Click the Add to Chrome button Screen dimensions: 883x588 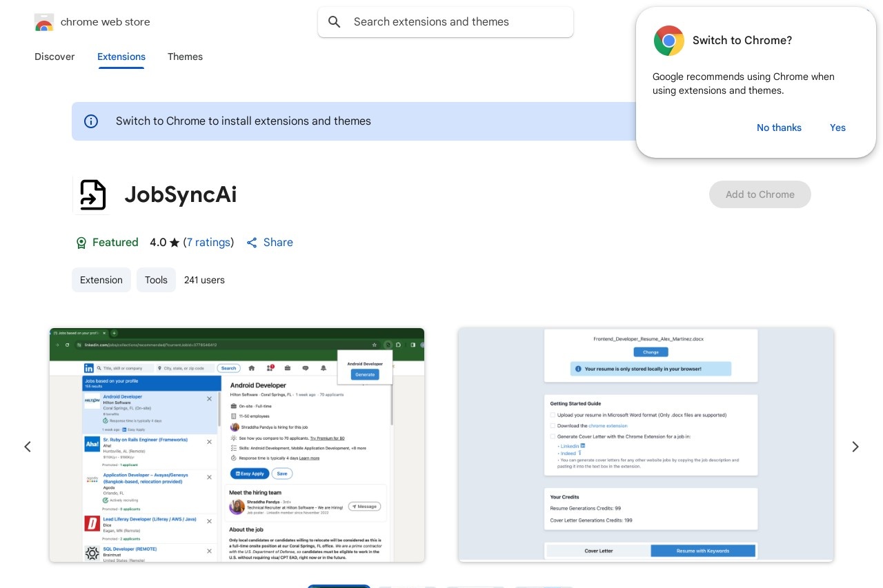pos(760,194)
